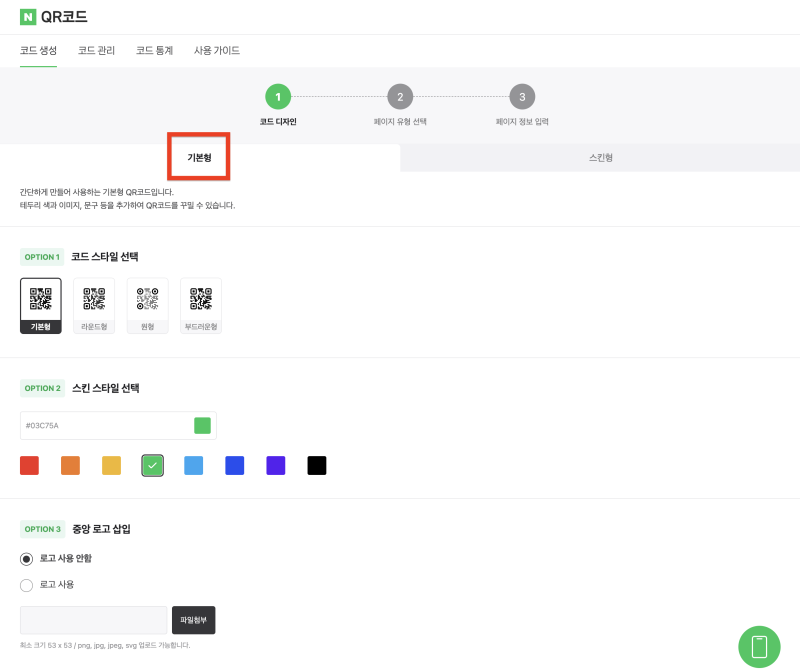Open the 코드 관리 menu tab

point(95,50)
